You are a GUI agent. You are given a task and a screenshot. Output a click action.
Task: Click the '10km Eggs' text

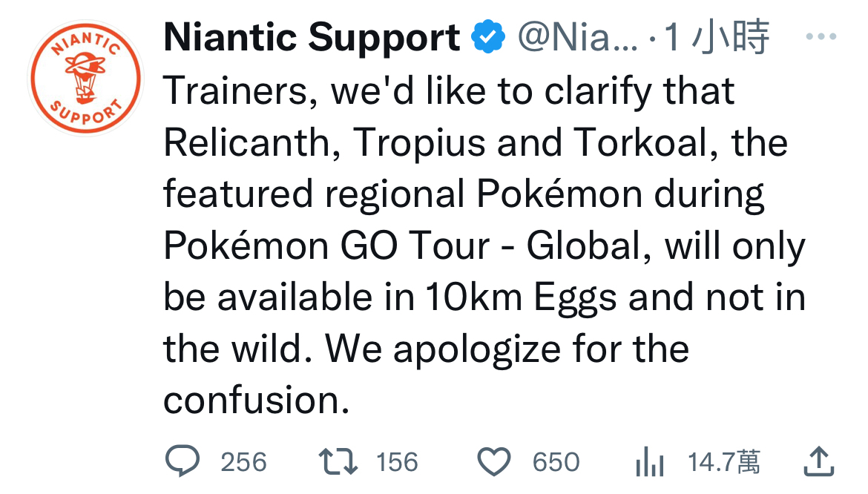(521, 297)
